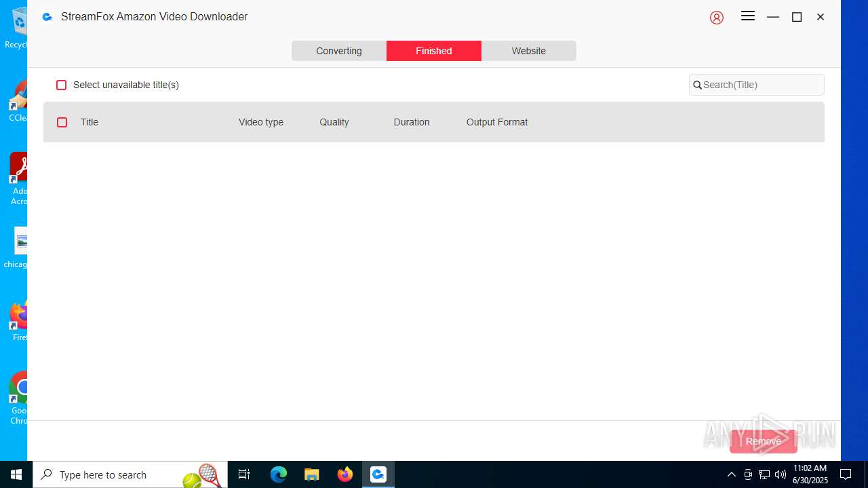
Task: Open the Website tab
Action: [x=529, y=51]
